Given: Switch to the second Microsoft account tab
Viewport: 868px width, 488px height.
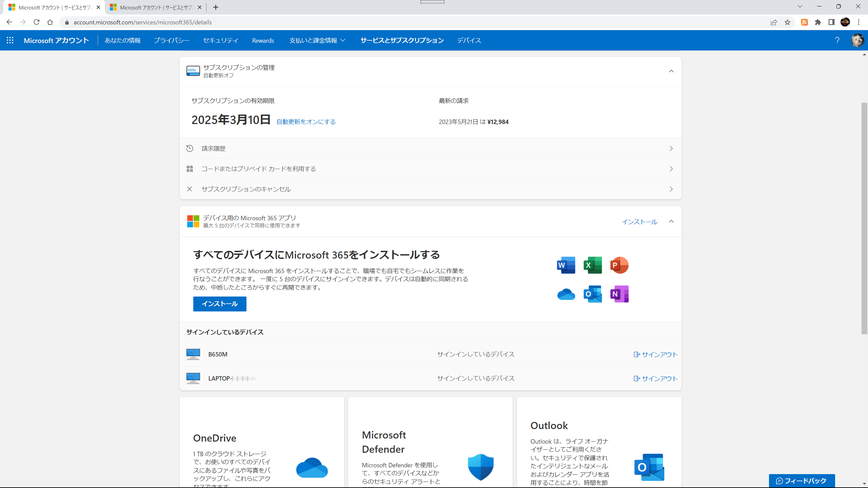Looking at the screenshot, I should [x=156, y=7].
